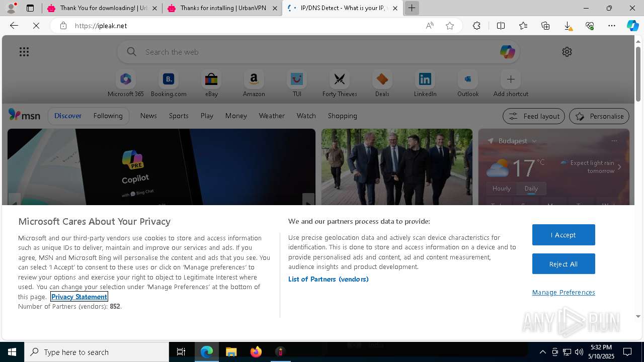Close the IP/DNS Detect tab
644x362 pixels.
[x=395, y=8]
